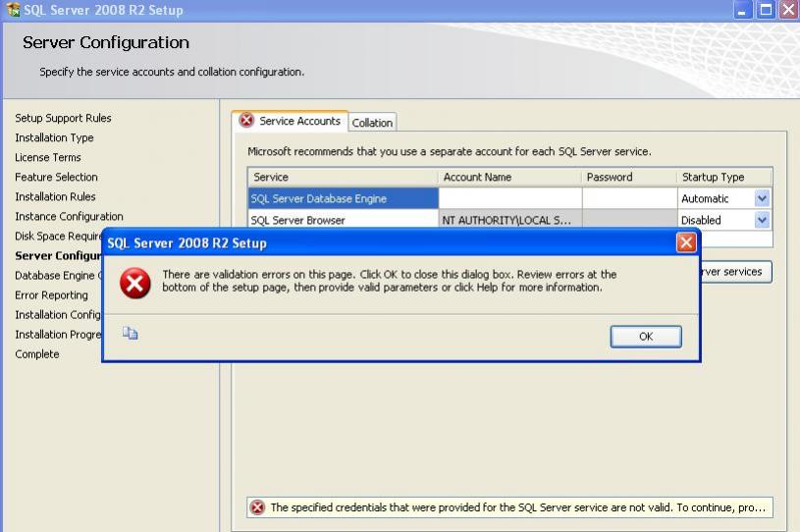Click 'Automatic' startup type value
The width and height of the screenshot is (800, 532).
pyautogui.click(x=705, y=199)
